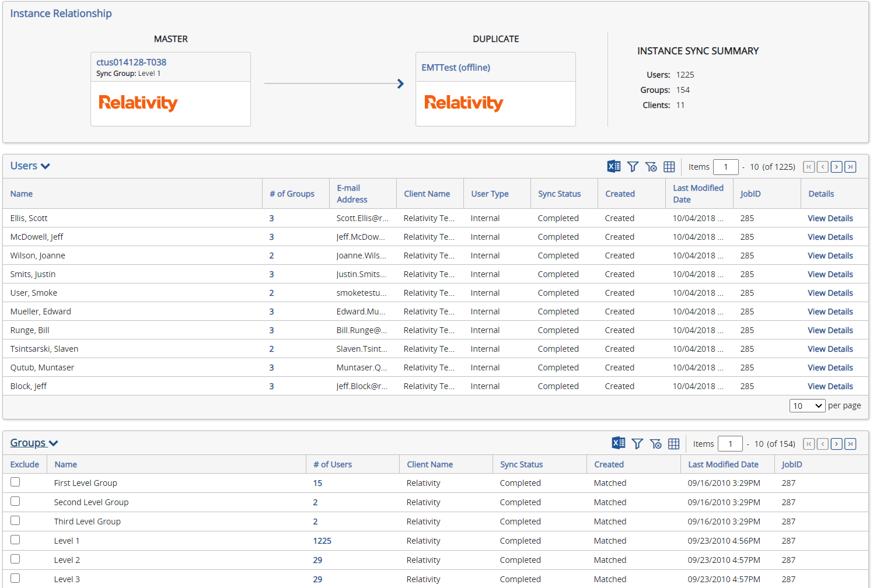Go to next page of Groups

(x=837, y=444)
